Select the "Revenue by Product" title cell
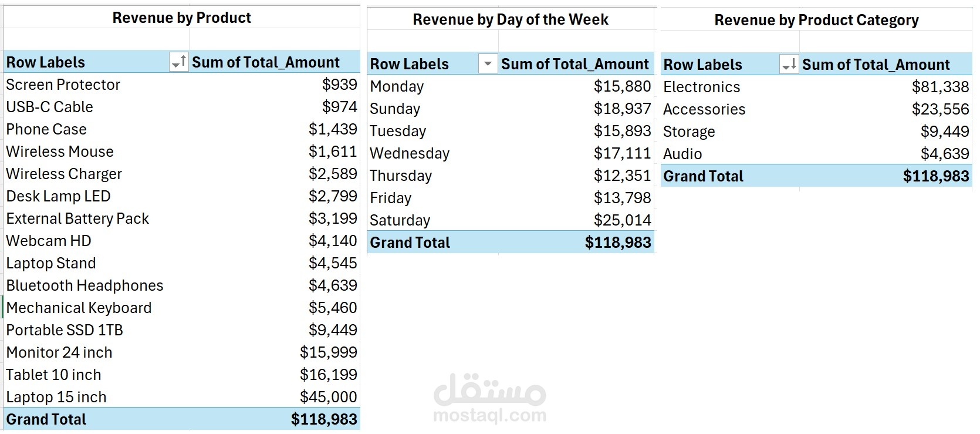This screenshot has width=980, height=434. coord(181,18)
